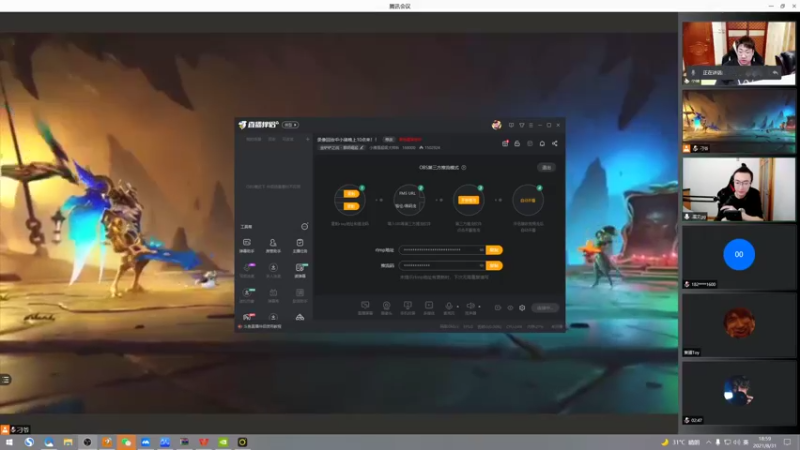Image resolution: width=800 pixels, height=450 pixels.
Task: Toggle the microphone icon in the bottom toolbar
Action: click(x=448, y=307)
